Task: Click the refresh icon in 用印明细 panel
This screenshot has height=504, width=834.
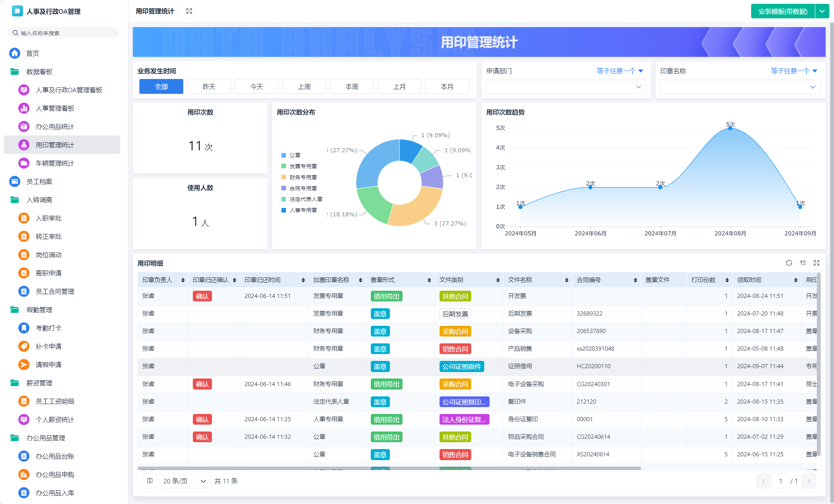Action: [x=789, y=263]
